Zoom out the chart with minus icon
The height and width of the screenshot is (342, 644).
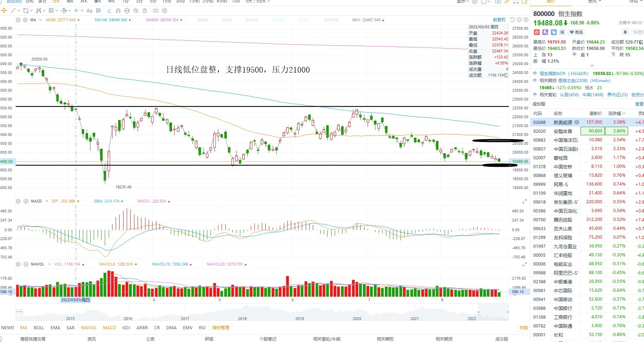pos(519,20)
